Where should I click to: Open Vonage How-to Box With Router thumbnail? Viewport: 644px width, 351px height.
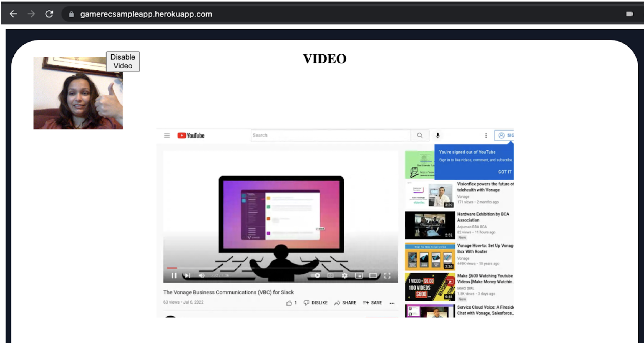[x=430, y=256]
